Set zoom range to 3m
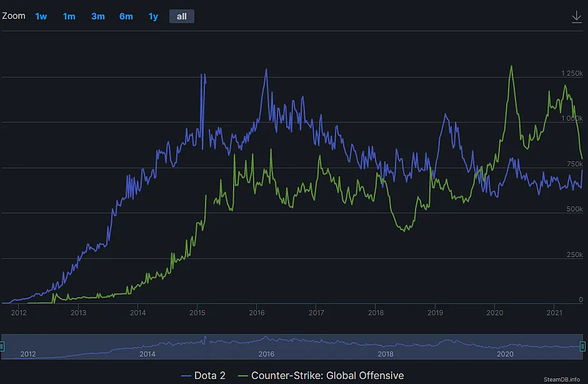Image resolution: width=588 pixels, height=384 pixels. (x=98, y=16)
